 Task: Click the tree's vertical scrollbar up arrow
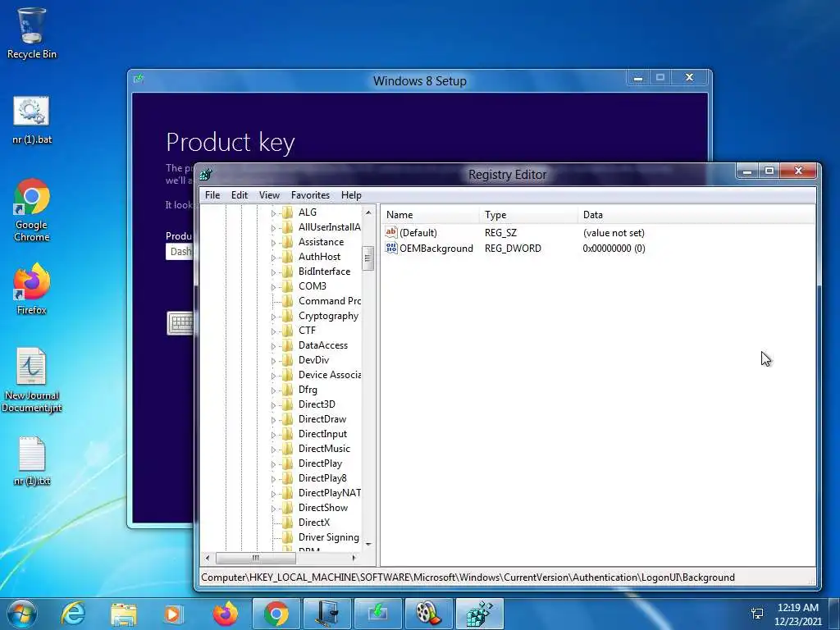click(x=368, y=212)
